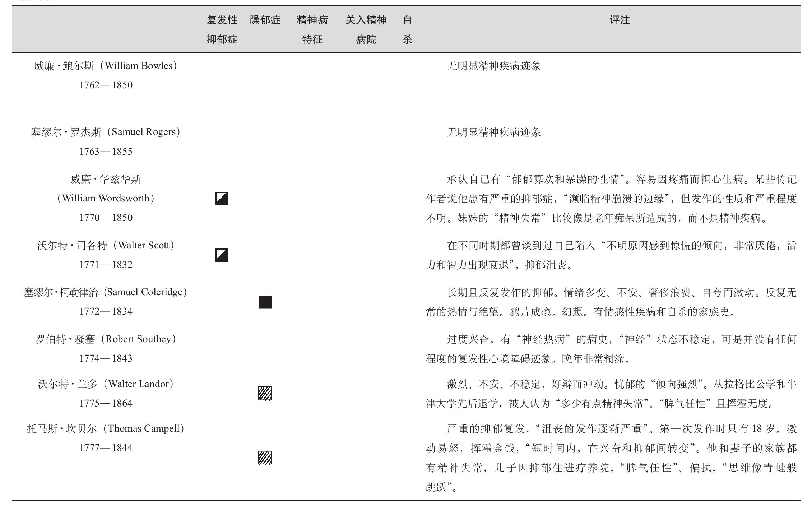Screen dimensions: 812x511
Task: Click the name 威廉·鲍尔斯 (William Bowles)
Action: pyautogui.click(x=106, y=66)
